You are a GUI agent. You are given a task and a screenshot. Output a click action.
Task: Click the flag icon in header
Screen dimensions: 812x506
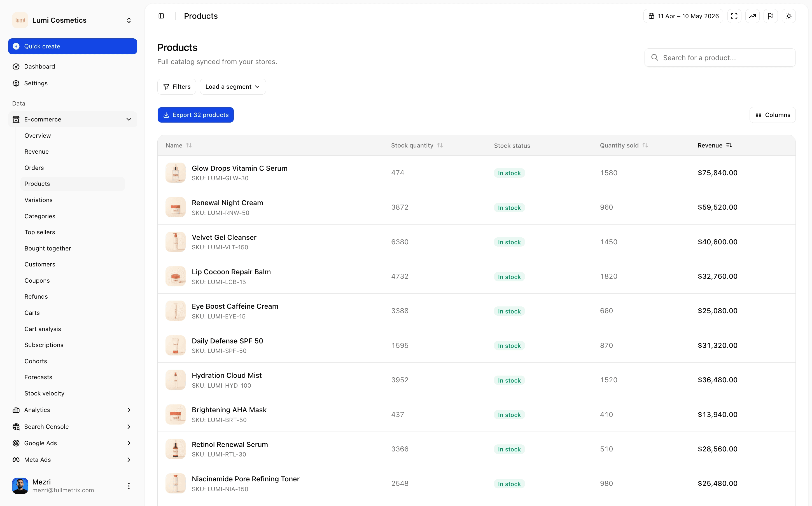[x=771, y=16]
